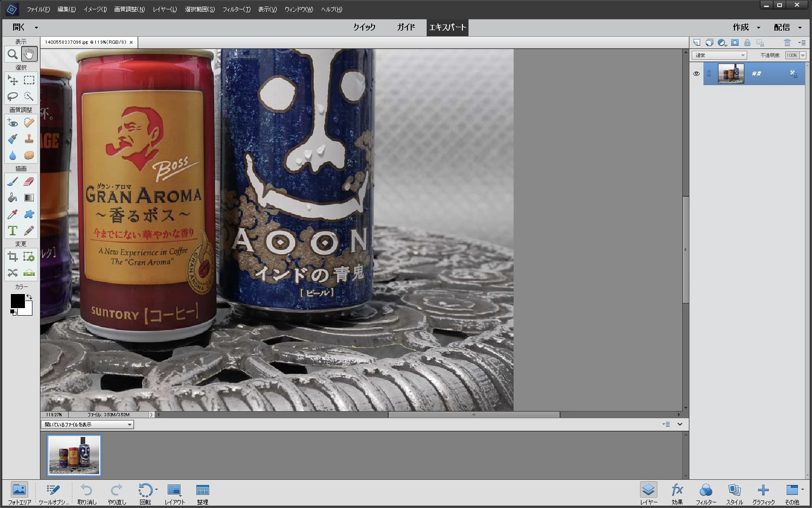Screen dimensions: 812x508
Task: Collapse the photo bin chevron
Action: 680,424
